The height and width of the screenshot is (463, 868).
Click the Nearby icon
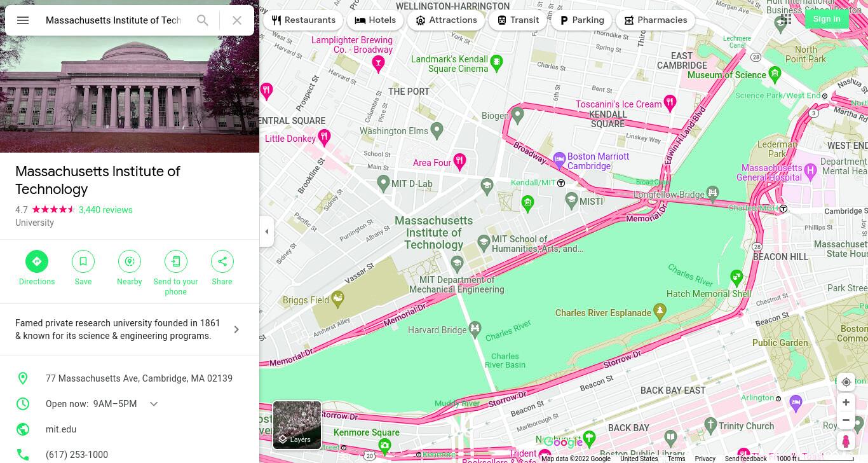click(130, 261)
